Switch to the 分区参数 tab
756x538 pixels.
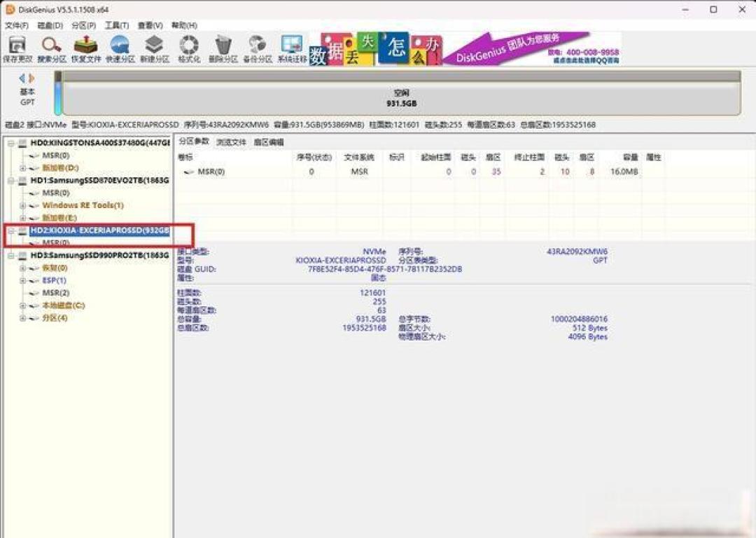(x=194, y=142)
